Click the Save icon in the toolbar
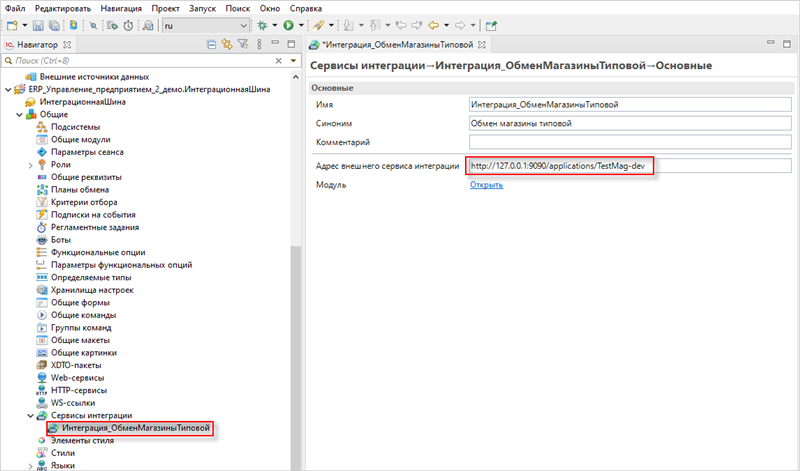 [39, 24]
